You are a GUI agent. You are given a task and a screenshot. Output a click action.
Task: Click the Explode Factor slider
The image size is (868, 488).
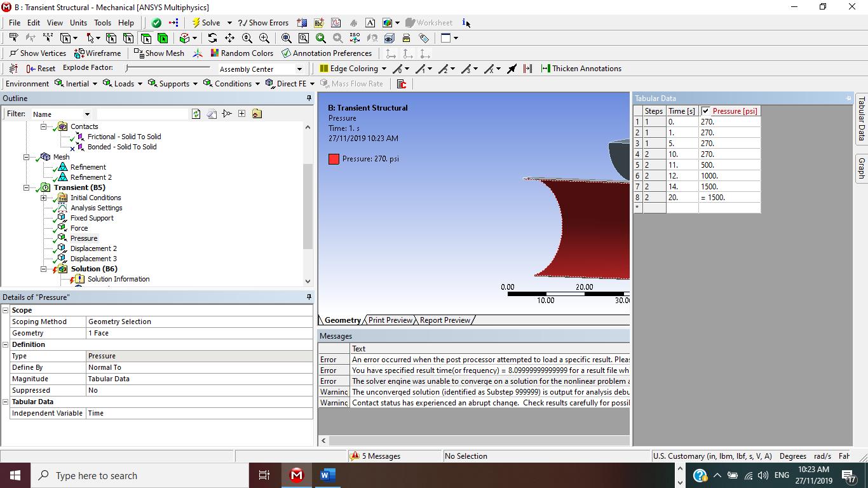[x=168, y=68]
